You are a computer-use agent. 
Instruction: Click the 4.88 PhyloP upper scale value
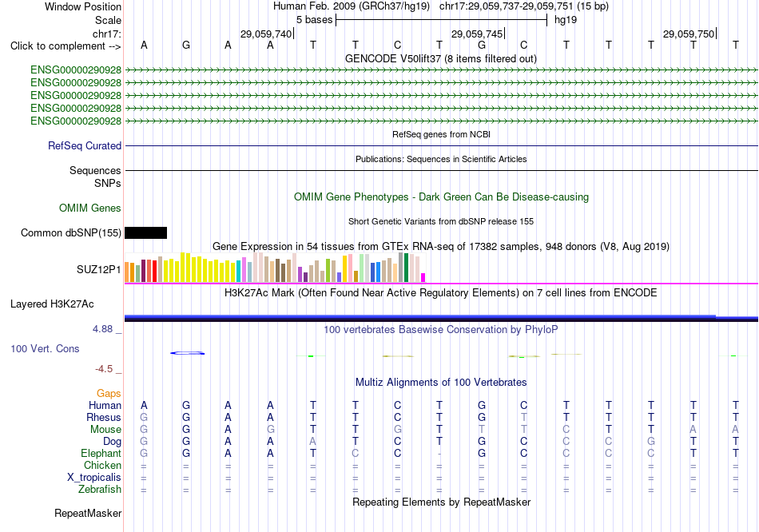pyautogui.click(x=102, y=329)
